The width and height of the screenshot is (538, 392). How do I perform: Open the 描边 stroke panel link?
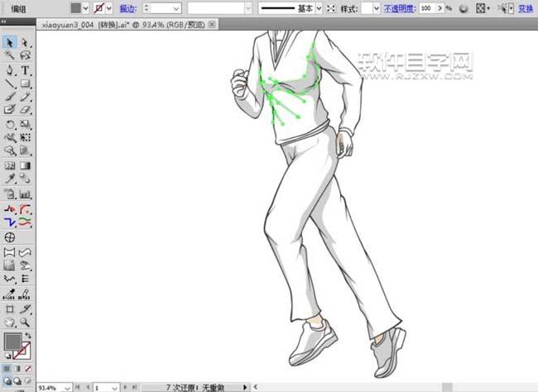coord(127,7)
